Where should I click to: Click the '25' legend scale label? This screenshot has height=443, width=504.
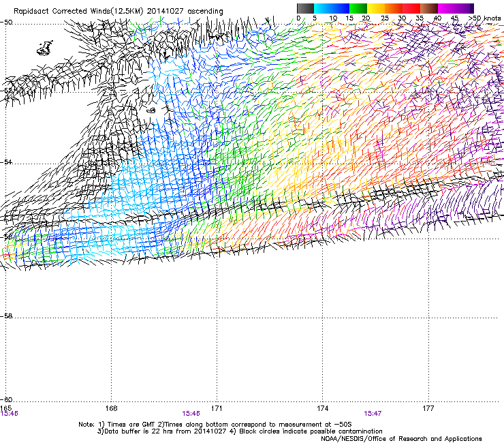[x=385, y=18]
